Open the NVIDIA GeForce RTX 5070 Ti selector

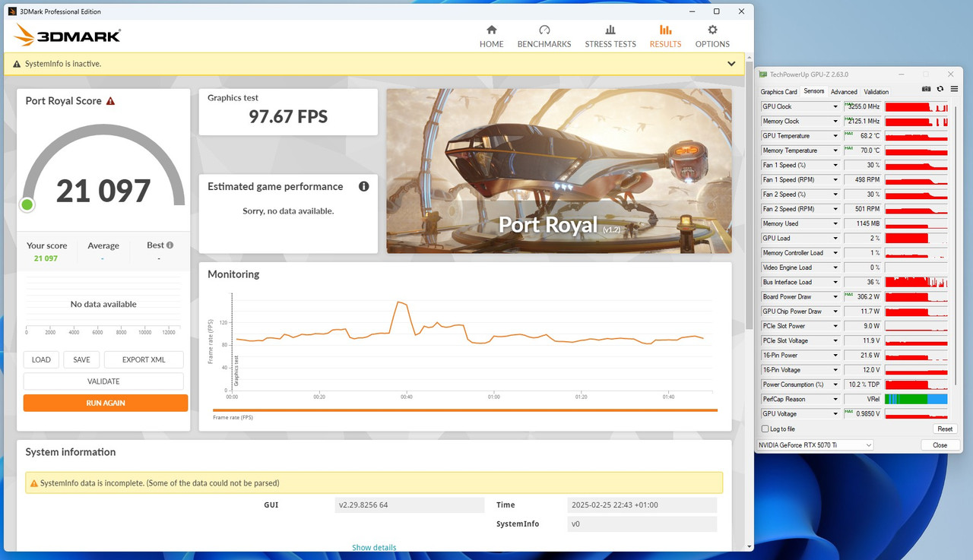coord(815,445)
